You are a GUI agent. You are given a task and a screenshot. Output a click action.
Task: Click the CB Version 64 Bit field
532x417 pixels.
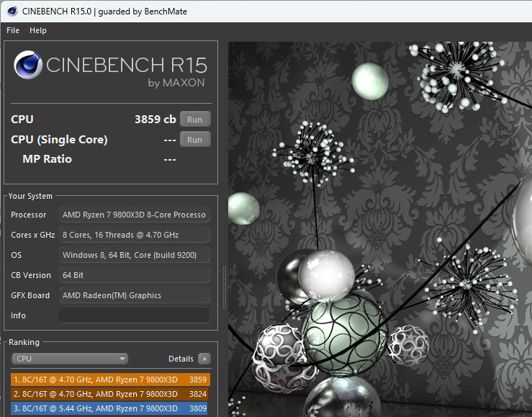135,275
